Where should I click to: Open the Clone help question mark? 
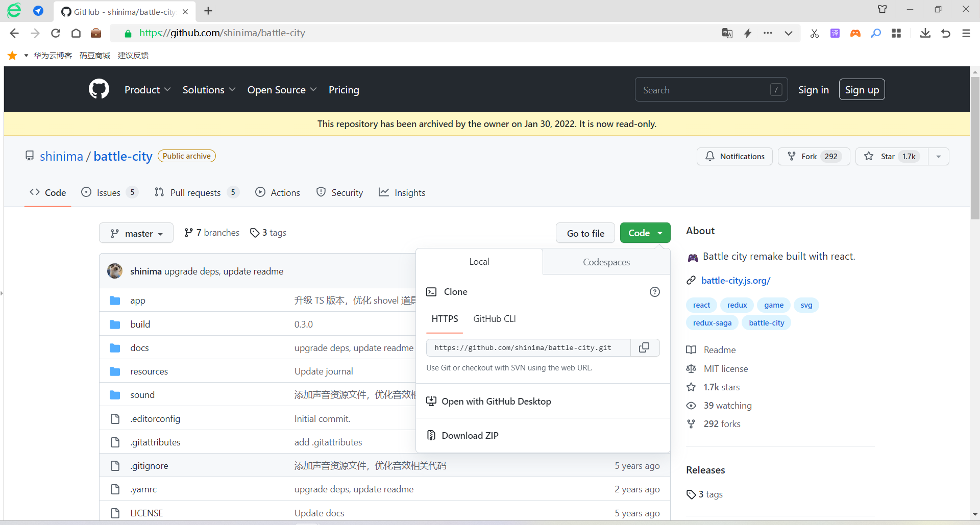click(x=655, y=292)
